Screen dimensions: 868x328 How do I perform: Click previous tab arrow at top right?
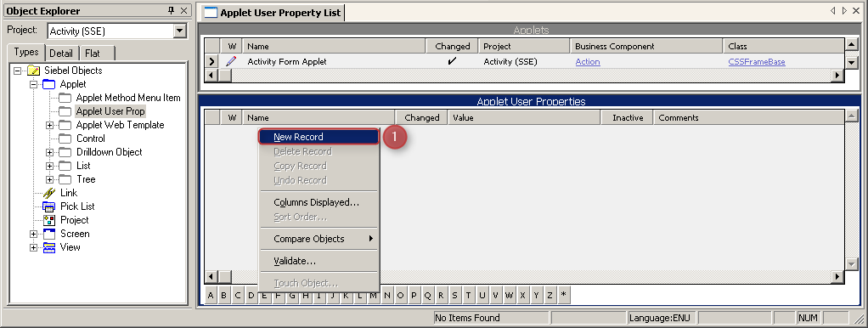point(832,10)
